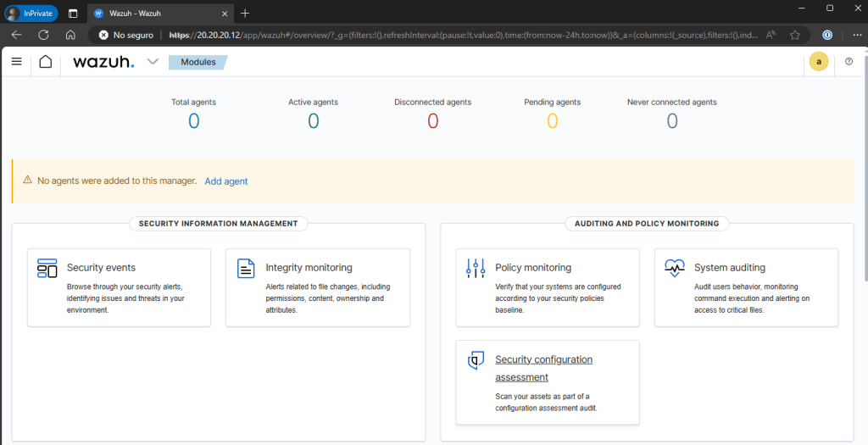
Task: Click the Add agent link
Action: click(x=226, y=181)
